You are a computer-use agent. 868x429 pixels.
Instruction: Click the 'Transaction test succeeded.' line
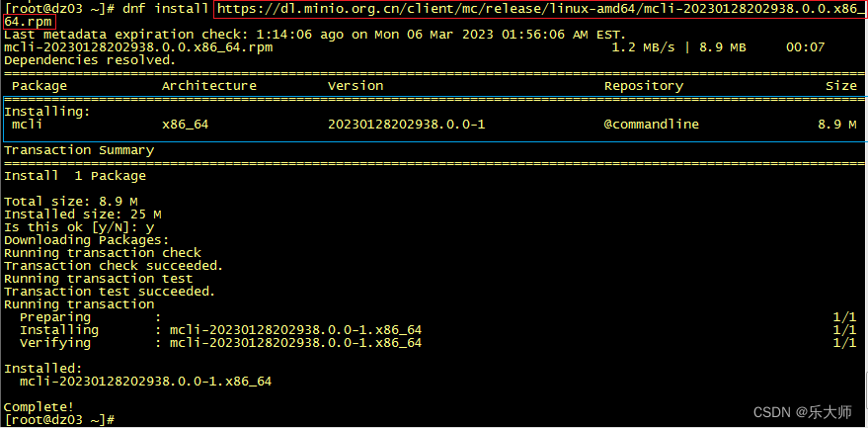click(110, 291)
